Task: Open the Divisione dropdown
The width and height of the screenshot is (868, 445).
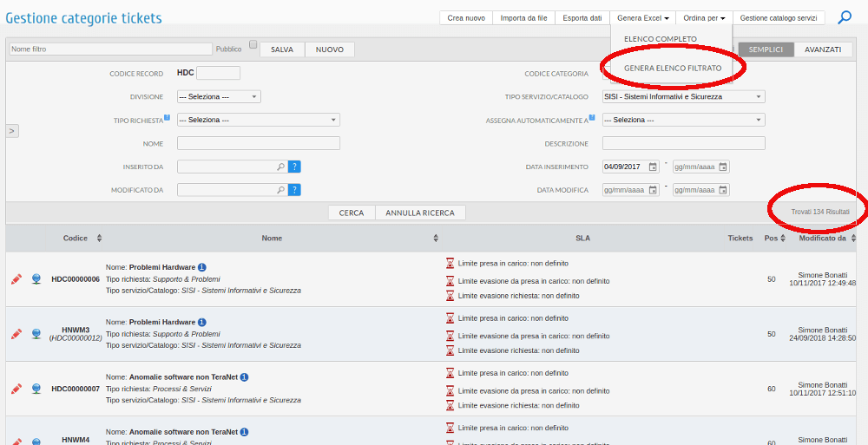Action: (x=219, y=96)
